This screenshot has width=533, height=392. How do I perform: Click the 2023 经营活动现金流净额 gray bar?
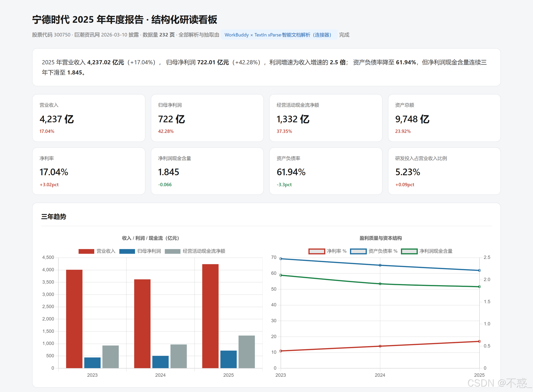pos(111,357)
